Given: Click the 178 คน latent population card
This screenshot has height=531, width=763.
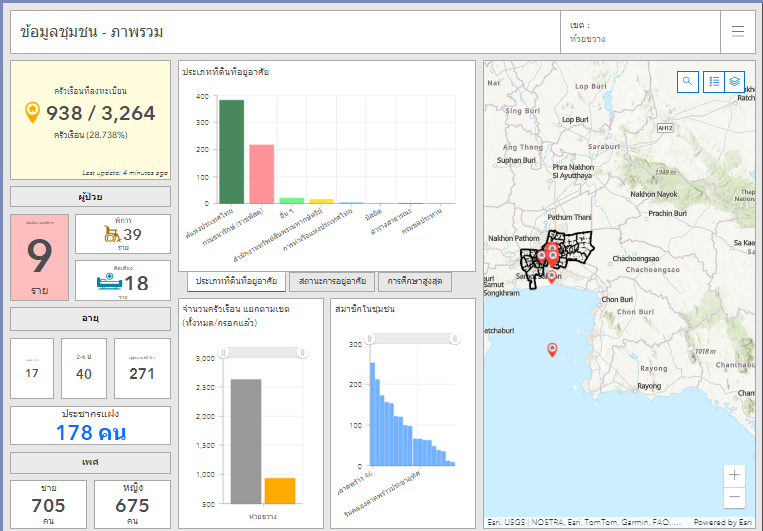Looking at the screenshot, I should tap(90, 425).
